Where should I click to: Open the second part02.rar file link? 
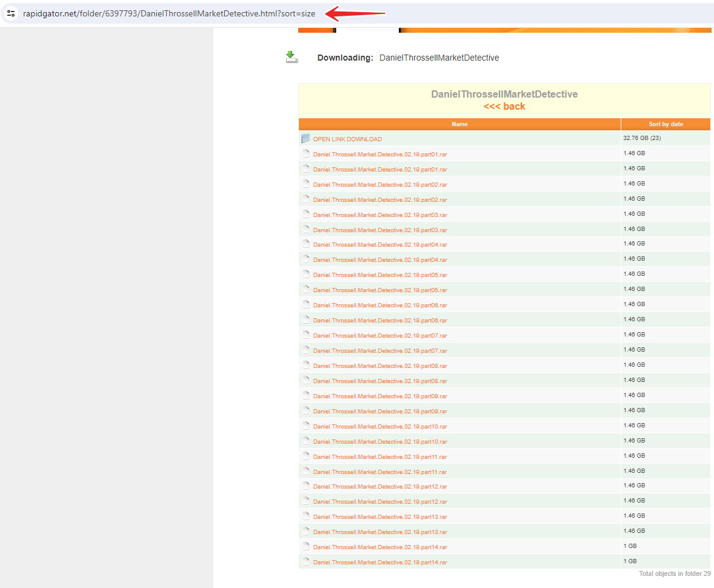380,200
